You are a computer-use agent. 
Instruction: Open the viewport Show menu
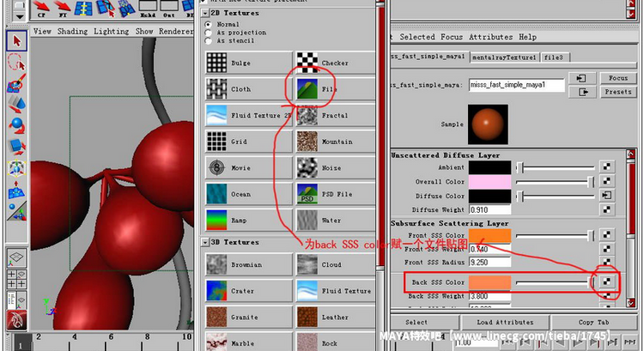click(x=144, y=31)
